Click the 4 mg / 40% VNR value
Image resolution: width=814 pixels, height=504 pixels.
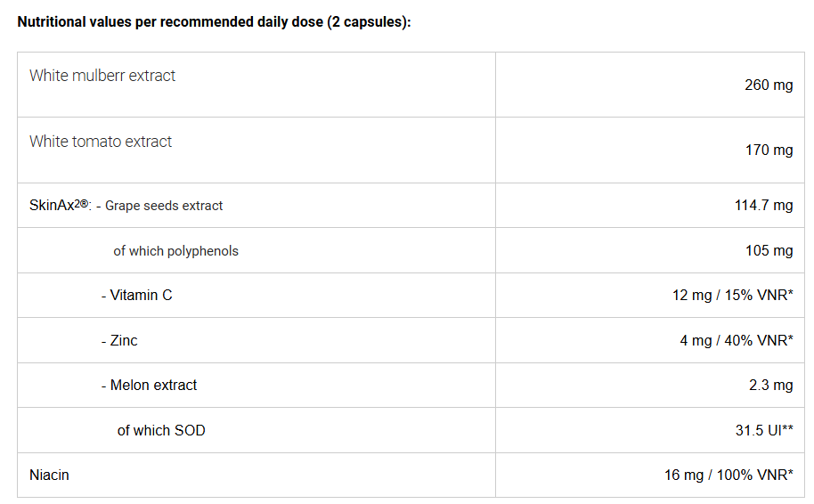coord(737,340)
